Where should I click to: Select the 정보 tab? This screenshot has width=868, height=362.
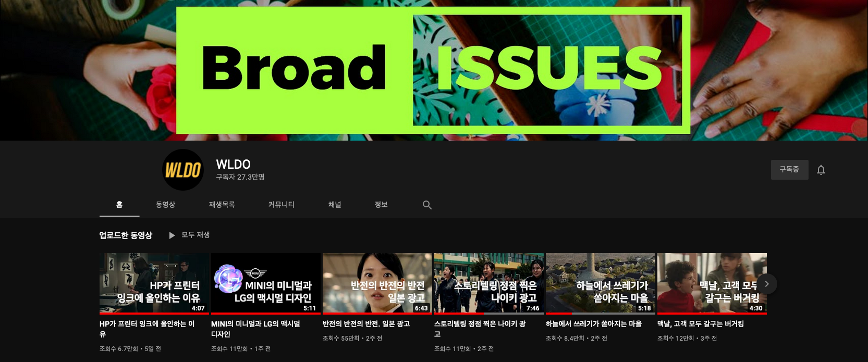[x=381, y=205]
